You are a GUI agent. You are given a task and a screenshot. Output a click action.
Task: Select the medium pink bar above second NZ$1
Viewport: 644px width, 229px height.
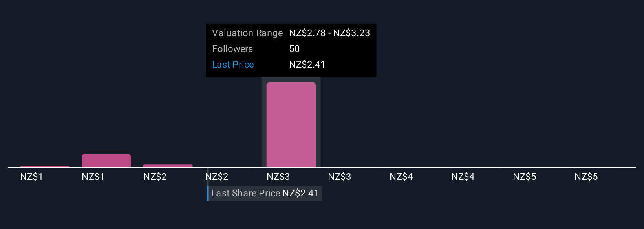(106, 161)
